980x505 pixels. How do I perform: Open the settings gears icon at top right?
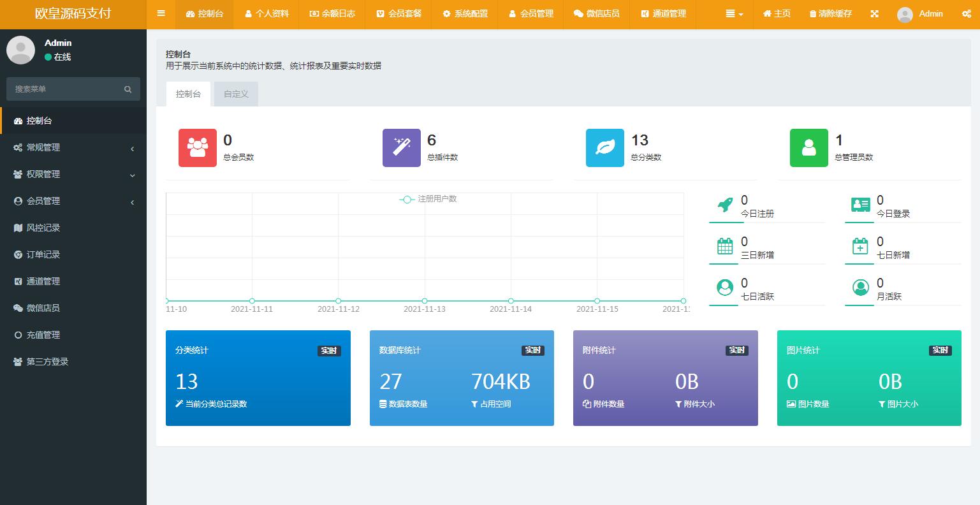click(967, 13)
